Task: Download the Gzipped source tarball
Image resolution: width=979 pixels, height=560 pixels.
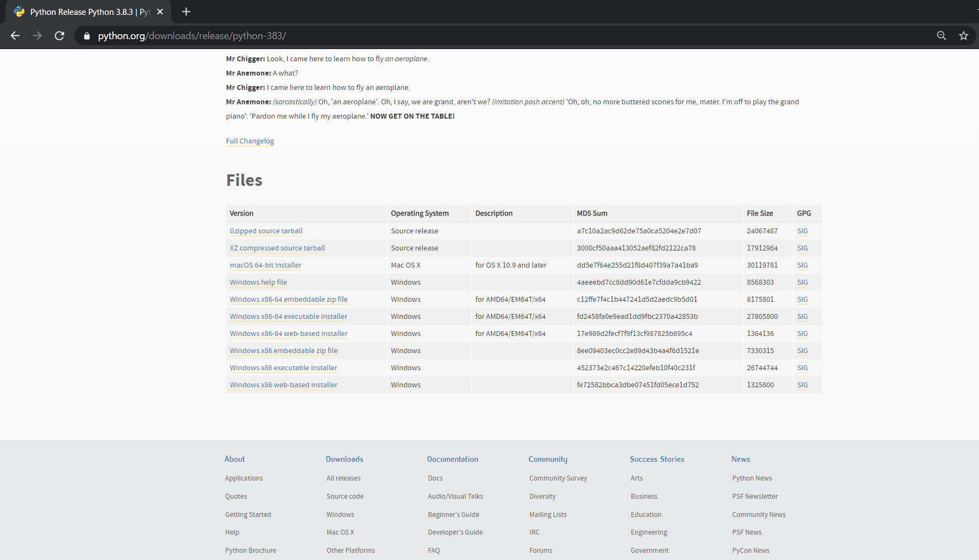Action: 266,231
